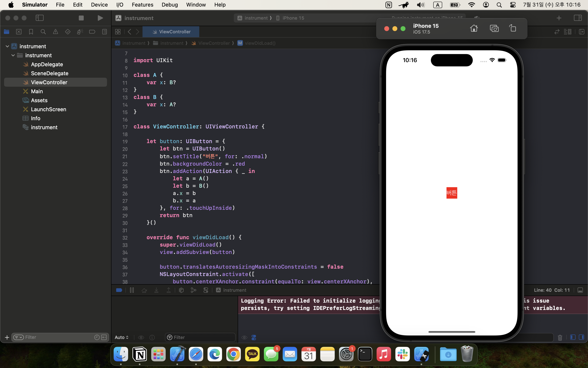Open the Debug menu
588x368 pixels.
tap(170, 5)
